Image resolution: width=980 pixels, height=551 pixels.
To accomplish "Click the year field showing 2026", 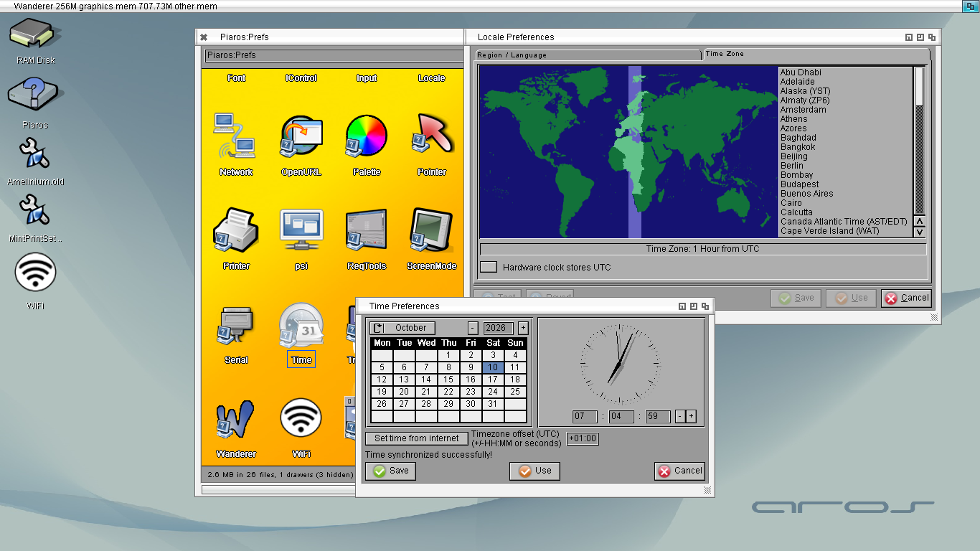I will pos(499,328).
